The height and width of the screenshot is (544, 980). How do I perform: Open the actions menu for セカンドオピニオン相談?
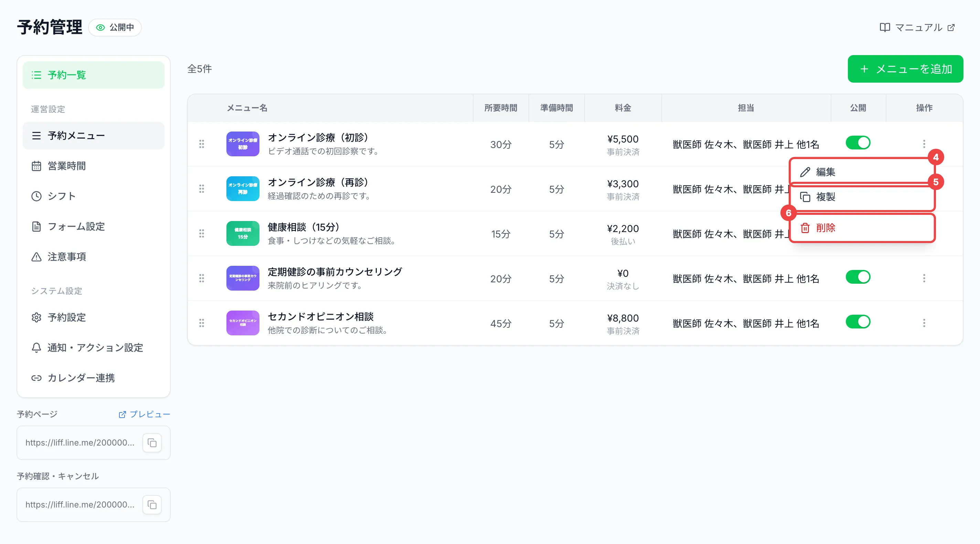coord(924,323)
